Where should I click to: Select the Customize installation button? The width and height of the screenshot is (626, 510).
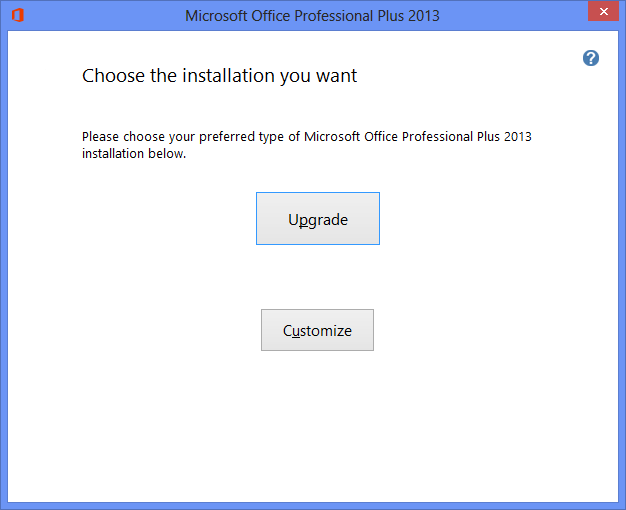[317, 330]
